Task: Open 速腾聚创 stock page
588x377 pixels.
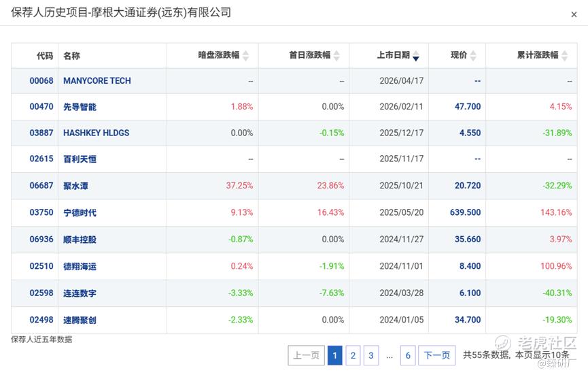Action: coord(80,321)
